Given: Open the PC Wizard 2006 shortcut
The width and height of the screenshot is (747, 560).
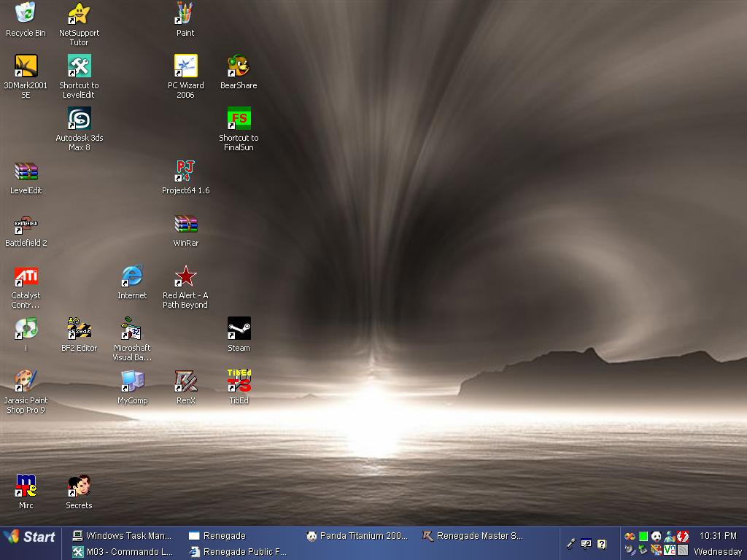Looking at the screenshot, I should coord(185,66).
